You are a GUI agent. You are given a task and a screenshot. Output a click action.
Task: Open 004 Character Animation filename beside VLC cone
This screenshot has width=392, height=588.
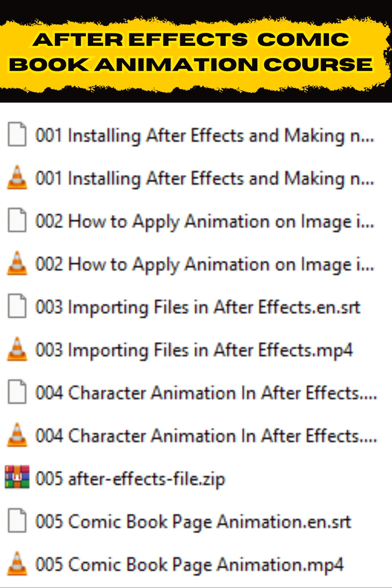click(207, 436)
